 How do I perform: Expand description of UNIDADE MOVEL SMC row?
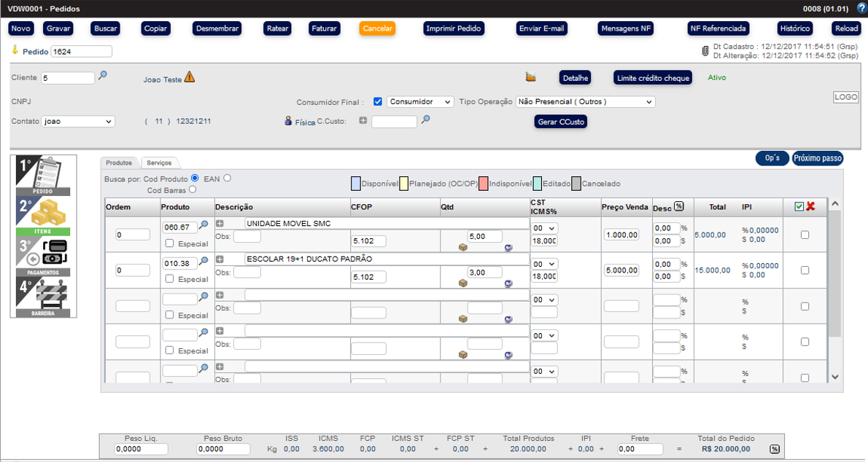(220, 224)
